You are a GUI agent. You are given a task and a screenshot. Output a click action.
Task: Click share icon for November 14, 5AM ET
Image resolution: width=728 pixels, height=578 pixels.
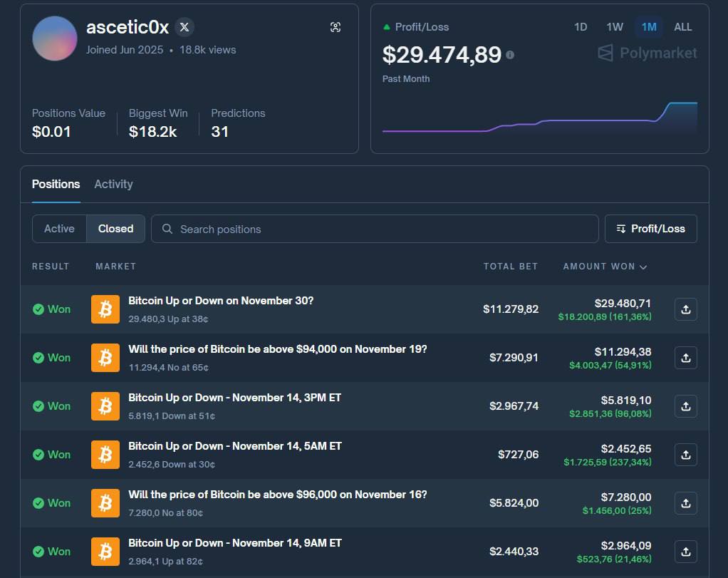(x=685, y=455)
